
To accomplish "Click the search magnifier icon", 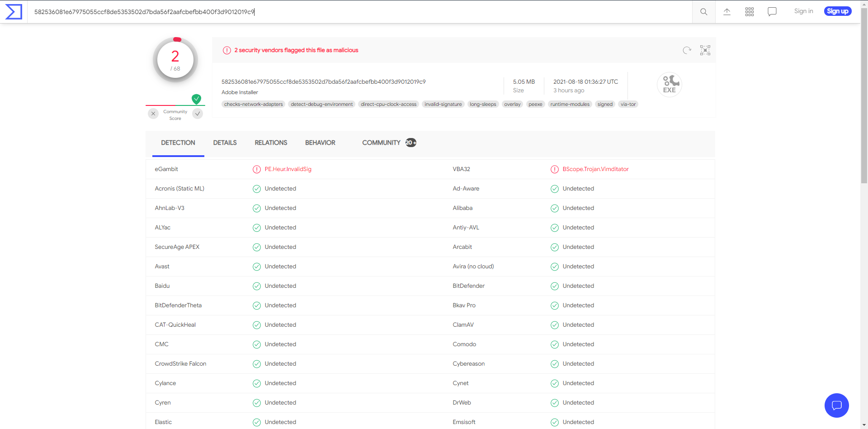I will (x=703, y=12).
